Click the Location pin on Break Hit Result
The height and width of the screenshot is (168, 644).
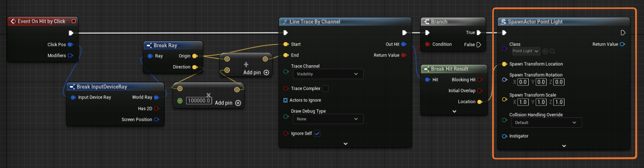[x=480, y=102]
